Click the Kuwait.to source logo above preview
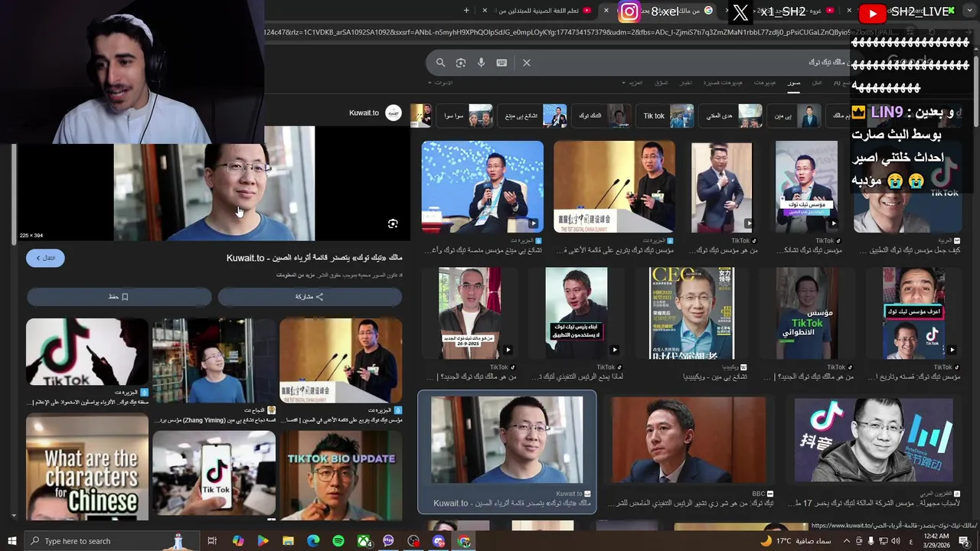 click(394, 113)
